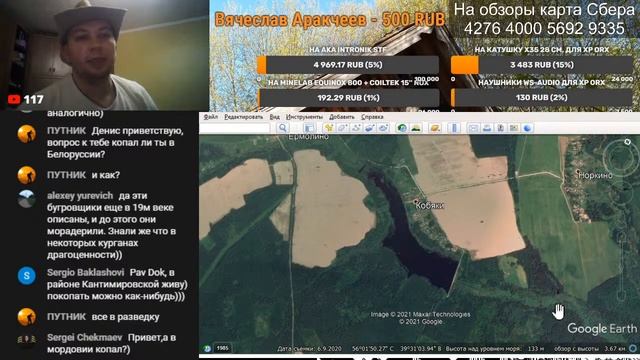This screenshot has height=360, width=640.
Task: Click the streaming indicator circle in status bar
Action: (x=633, y=348)
